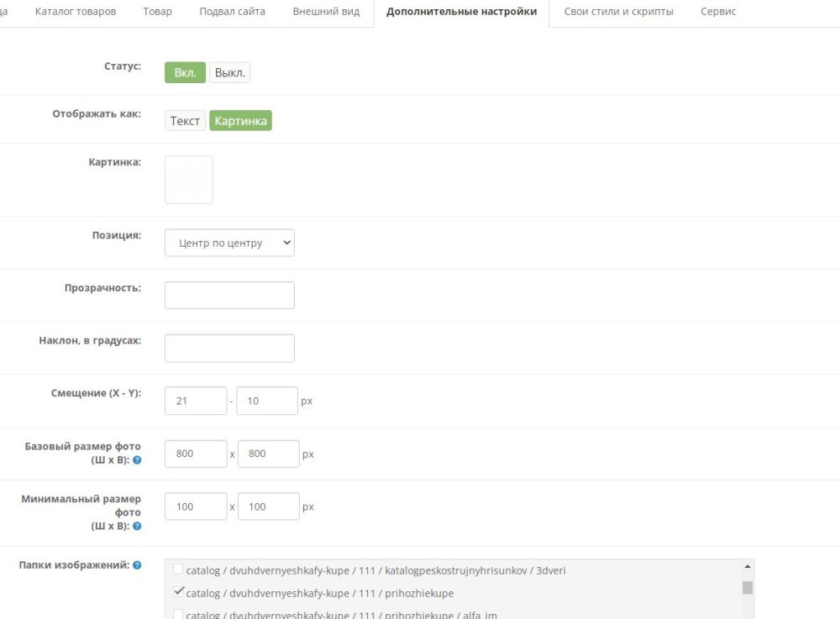Switch to the Каталог товаров tab
This screenshot has height=619, width=840.
tap(75, 11)
